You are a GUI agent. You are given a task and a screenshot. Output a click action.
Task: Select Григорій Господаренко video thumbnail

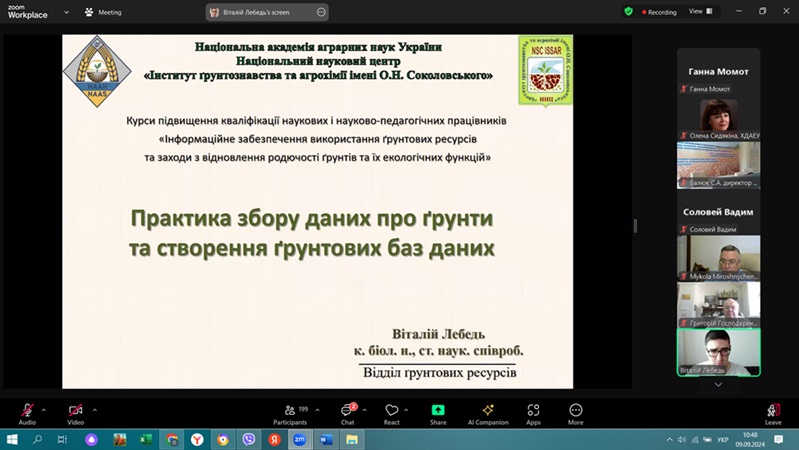(718, 305)
